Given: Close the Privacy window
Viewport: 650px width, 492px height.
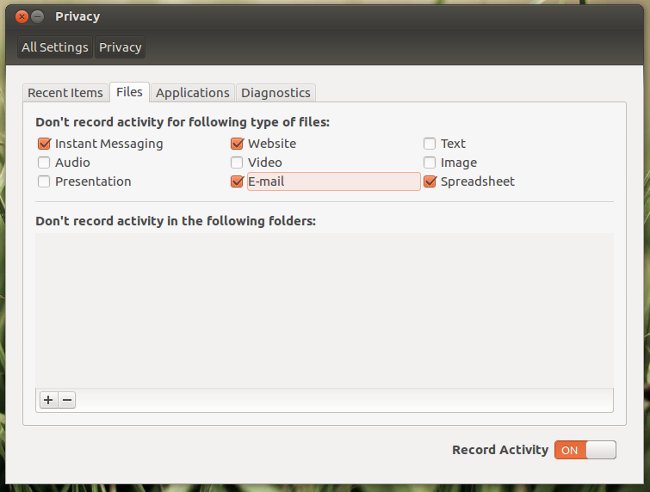Looking at the screenshot, I should (x=21, y=17).
